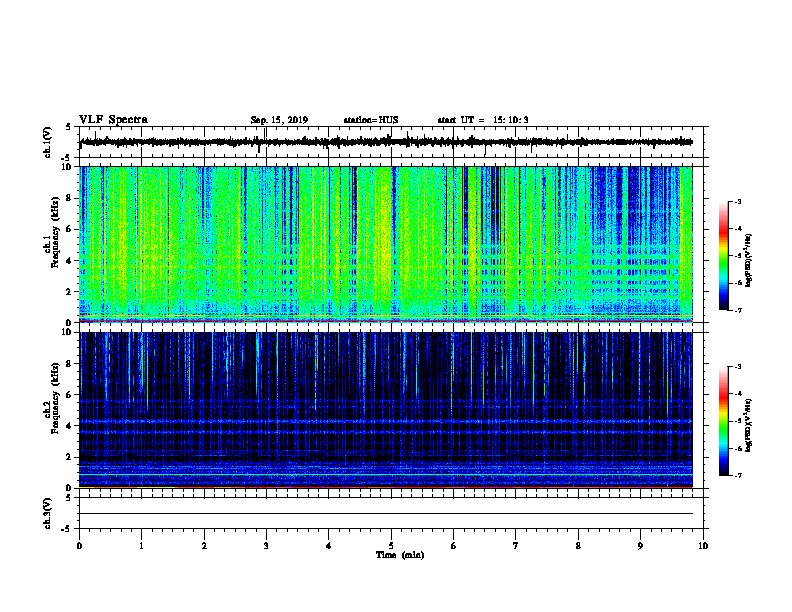Screen dimensions: 792x612
Task: Click time axis tick label 4
Action: point(329,545)
